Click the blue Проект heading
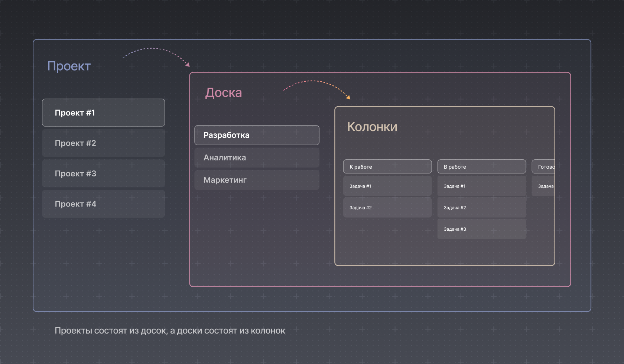624x364 pixels. (x=69, y=66)
